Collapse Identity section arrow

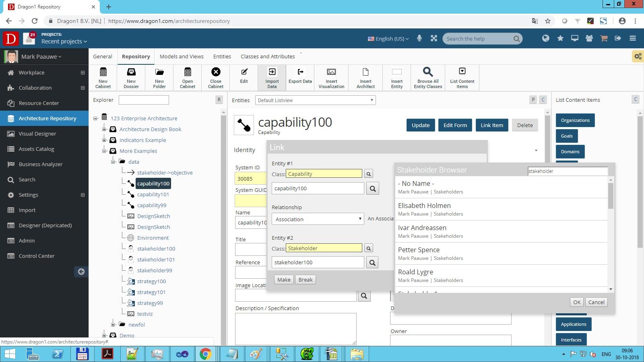click(536, 150)
